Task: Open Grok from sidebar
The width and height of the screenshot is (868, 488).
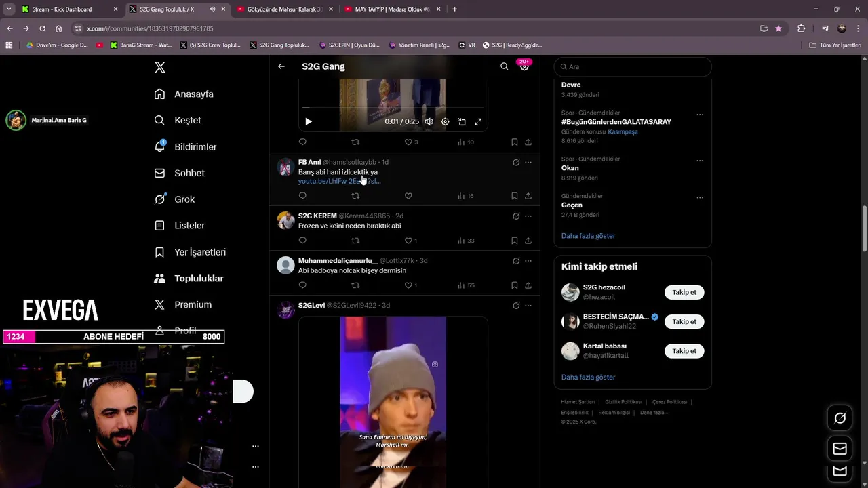Action: pos(174,199)
